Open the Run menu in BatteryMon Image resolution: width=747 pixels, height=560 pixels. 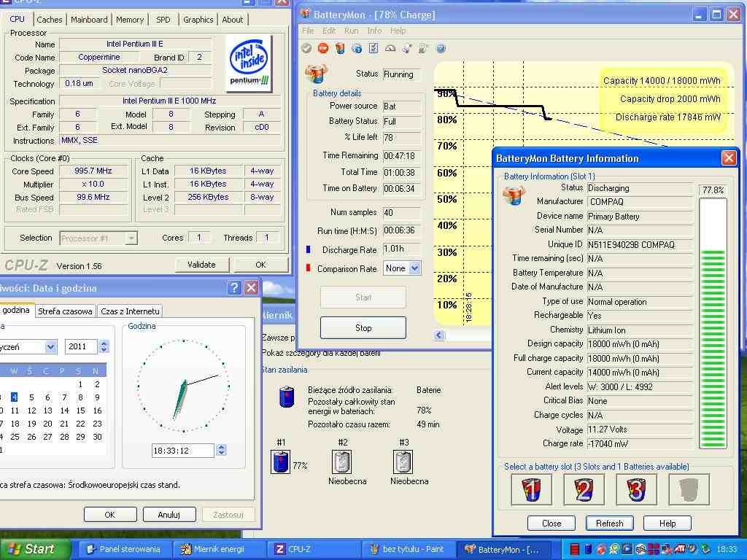coord(351,31)
